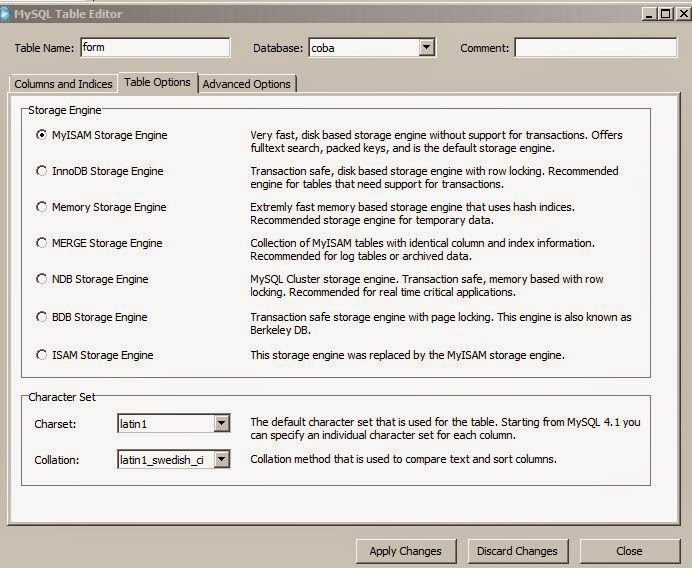Expand the Charset dropdown arrow

click(222, 424)
